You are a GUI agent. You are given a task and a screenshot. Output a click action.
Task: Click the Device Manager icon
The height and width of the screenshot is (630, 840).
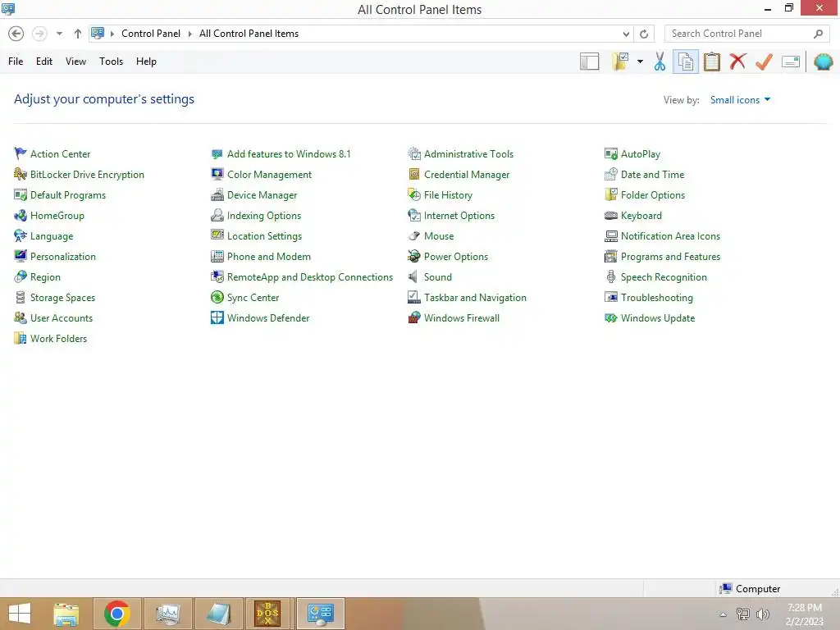(217, 195)
